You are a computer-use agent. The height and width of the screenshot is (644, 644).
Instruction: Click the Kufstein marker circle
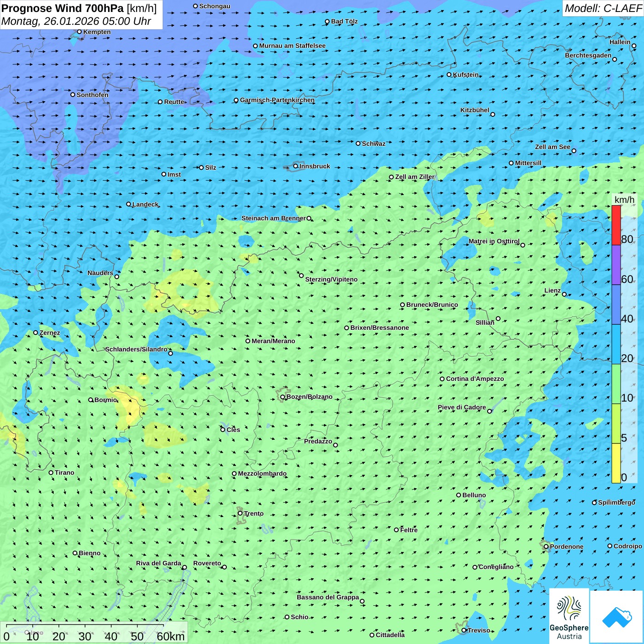449,75
